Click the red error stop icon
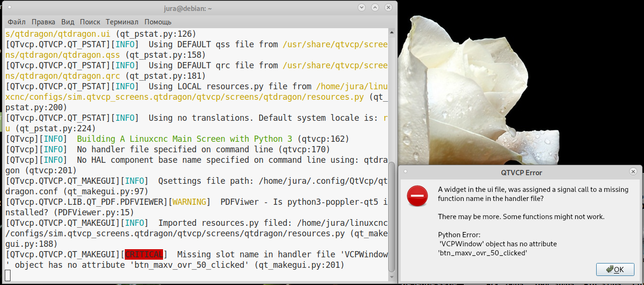This screenshot has height=285, width=644. [x=417, y=196]
